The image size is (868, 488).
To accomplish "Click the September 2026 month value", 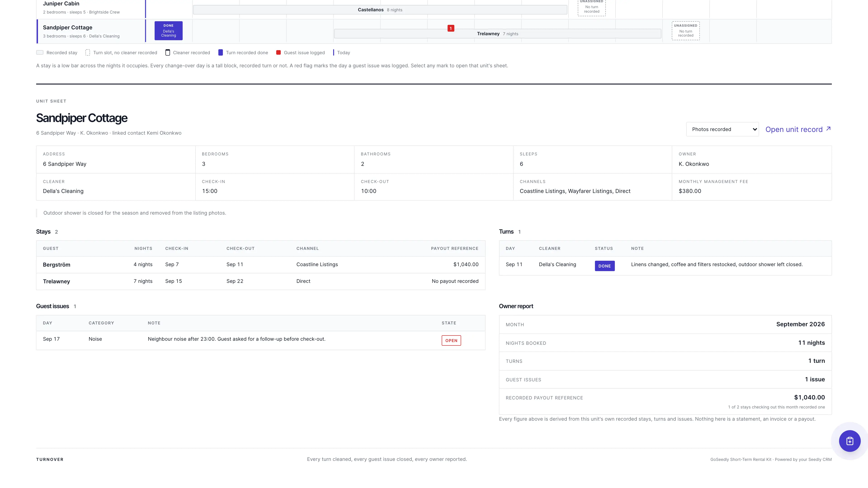I will click(x=800, y=324).
